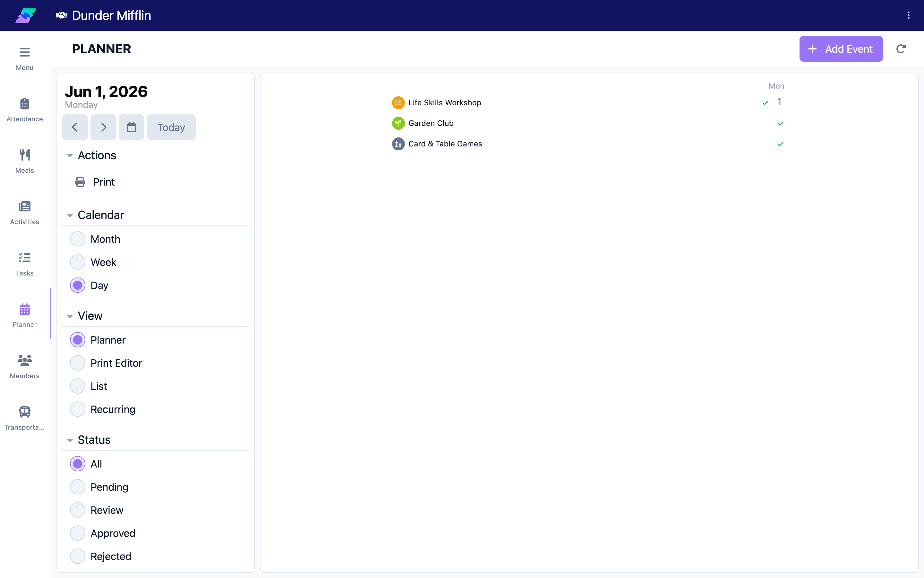Image resolution: width=924 pixels, height=578 pixels.
Task: Open the Card & Table Games event
Action: (445, 144)
